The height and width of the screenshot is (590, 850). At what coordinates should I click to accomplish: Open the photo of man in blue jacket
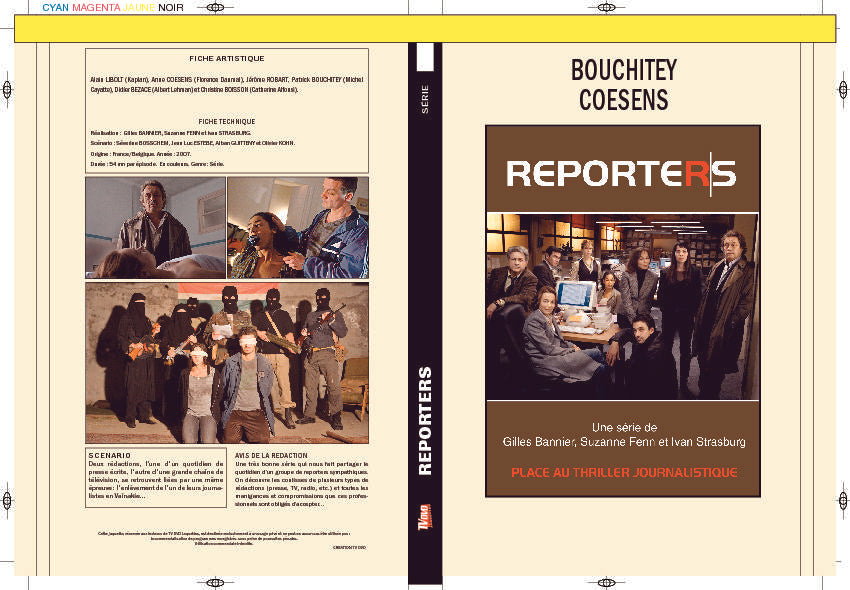[x=298, y=228]
